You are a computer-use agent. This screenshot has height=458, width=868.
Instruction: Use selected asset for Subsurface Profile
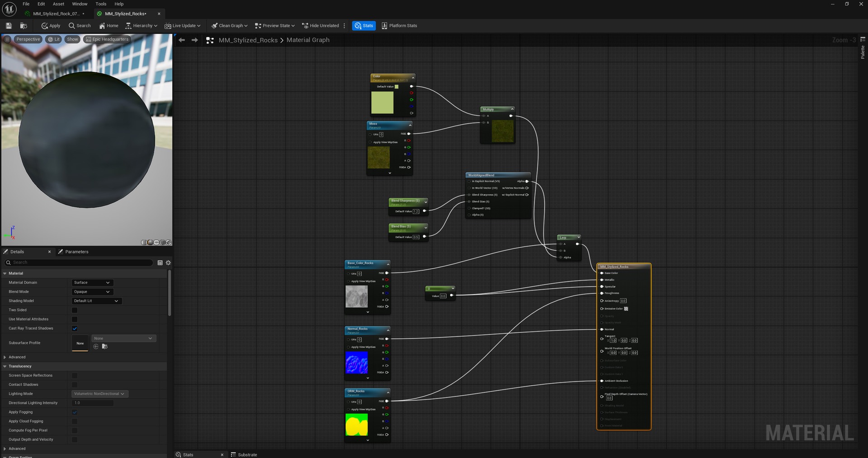pos(96,346)
